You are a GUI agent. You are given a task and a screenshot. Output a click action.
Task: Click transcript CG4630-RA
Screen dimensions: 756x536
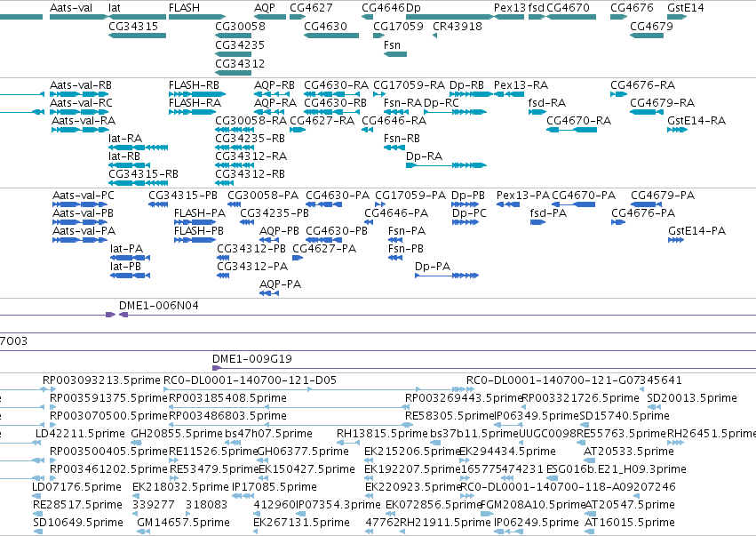click(336, 85)
